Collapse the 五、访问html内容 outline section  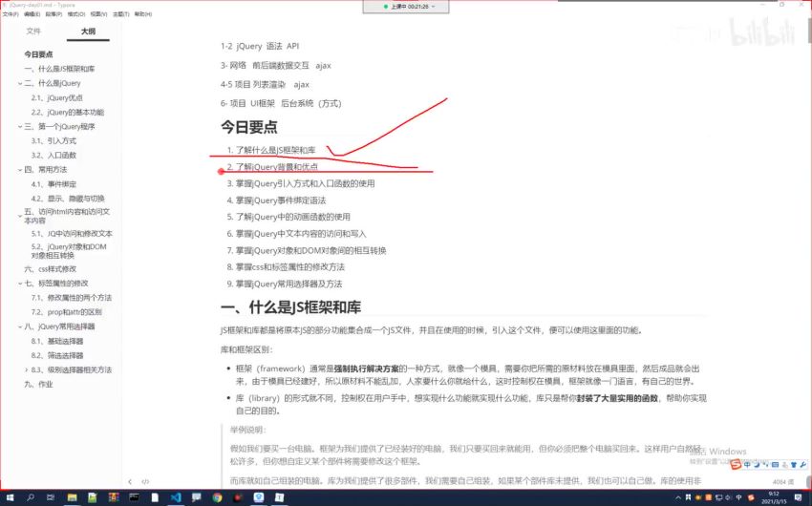click(x=20, y=216)
